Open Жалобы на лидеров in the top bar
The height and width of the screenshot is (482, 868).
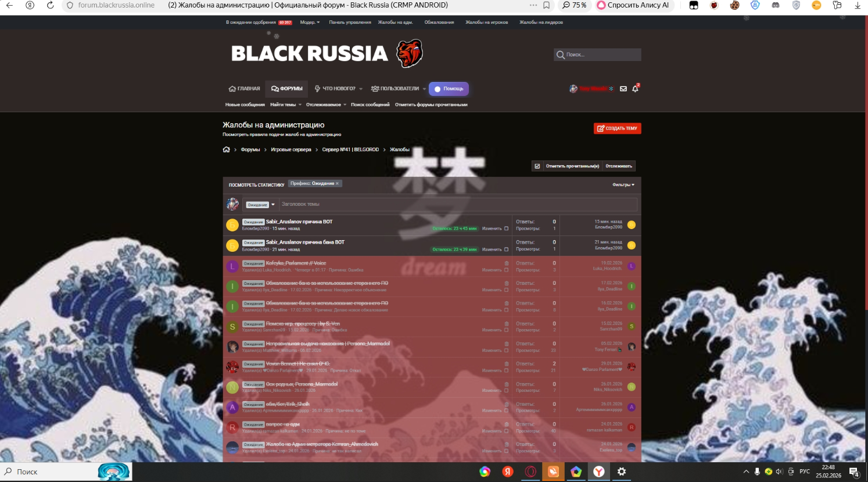tap(541, 23)
